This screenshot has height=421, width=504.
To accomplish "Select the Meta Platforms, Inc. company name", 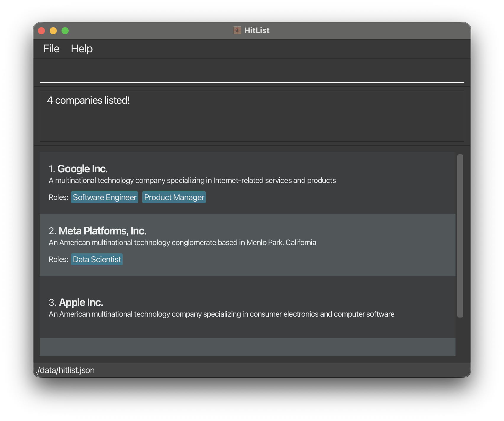I will (103, 231).
